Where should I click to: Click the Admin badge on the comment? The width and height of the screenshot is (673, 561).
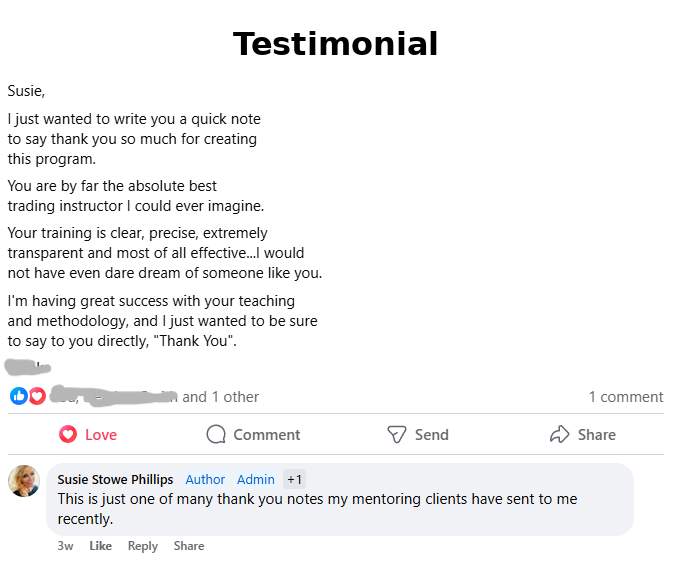256,480
